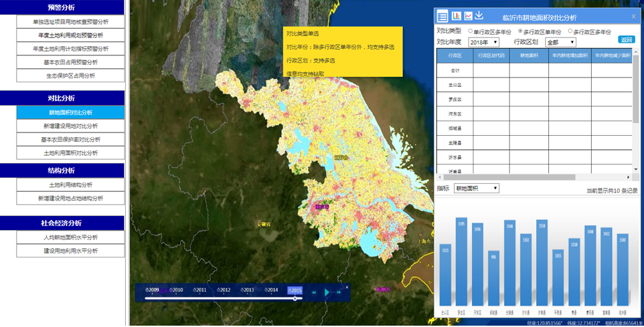Select the highlighted 2015 timeline marker

click(295, 290)
